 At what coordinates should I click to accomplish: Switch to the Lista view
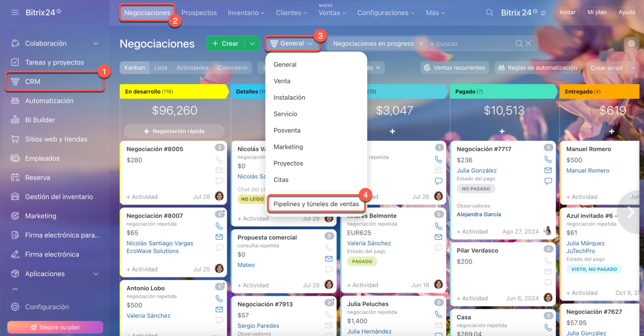tap(160, 68)
